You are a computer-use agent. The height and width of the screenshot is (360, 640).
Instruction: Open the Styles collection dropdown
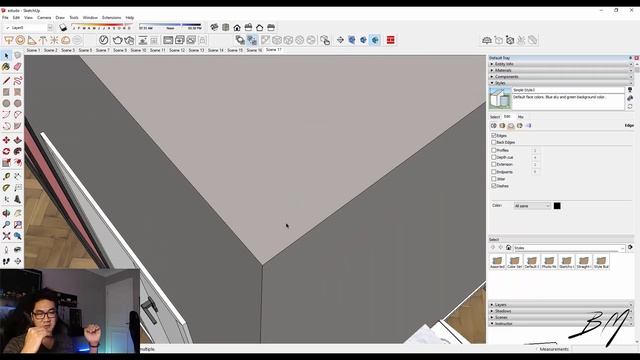[569, 248]
